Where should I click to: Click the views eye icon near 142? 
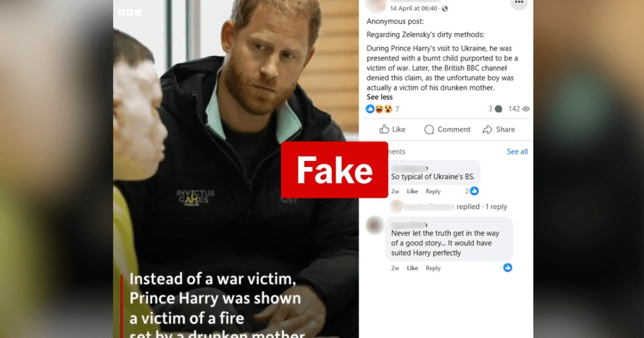[526, 109]
